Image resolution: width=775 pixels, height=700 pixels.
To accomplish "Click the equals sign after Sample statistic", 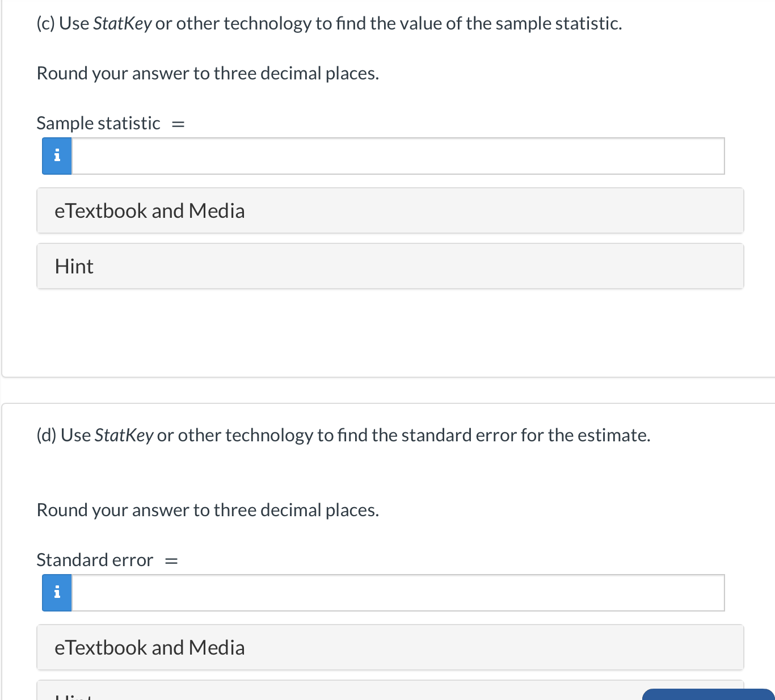I will pos(178,124).
